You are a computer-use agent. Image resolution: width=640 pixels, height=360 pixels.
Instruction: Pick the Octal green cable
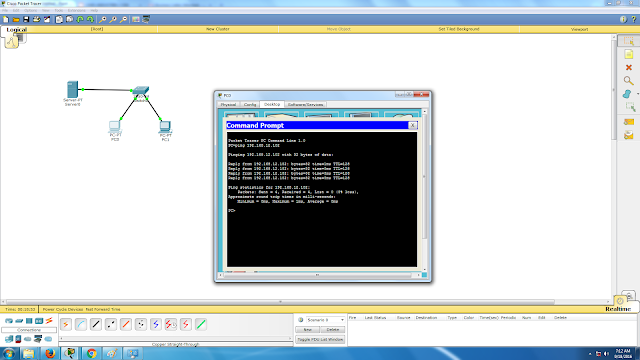(x=201, y=324)
